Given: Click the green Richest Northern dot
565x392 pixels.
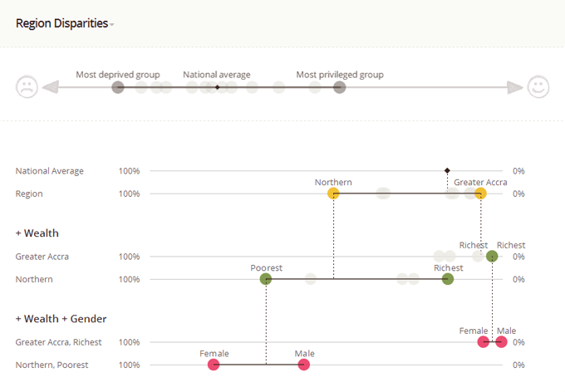Looking at the screenshot, I should coord(448,279).
